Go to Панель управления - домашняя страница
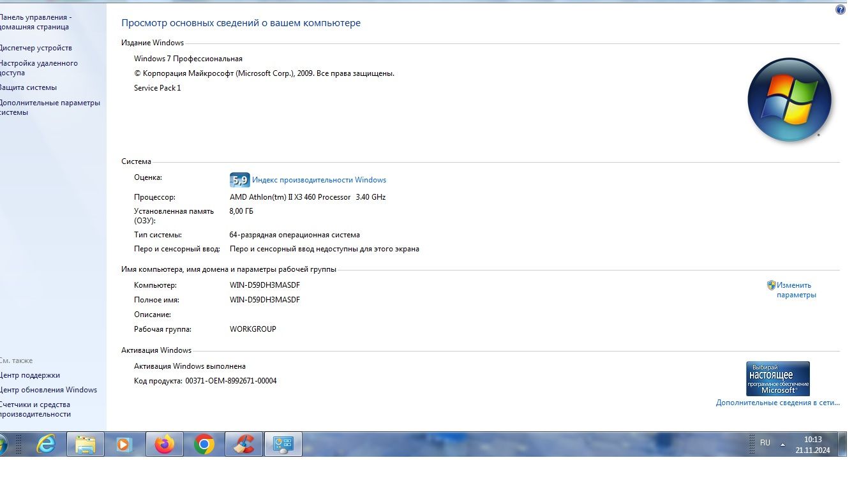Viewport: 868px width, 490px height. tap(34, 22)
